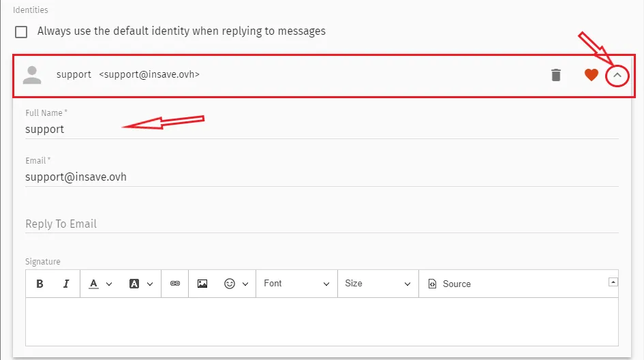Toggle the heart default-identity icon
644x360 pixels.
[x=591, y=75]
